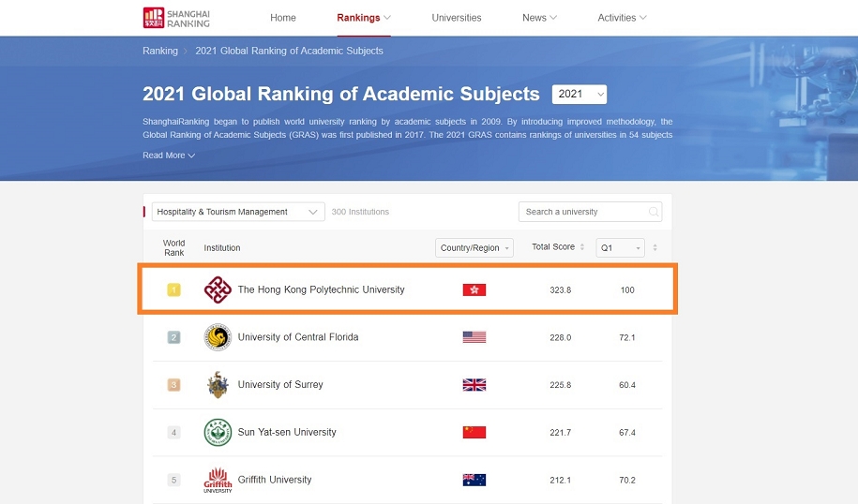Sort by Total Score arrows
Image resolution: width=858 pixels, height=504 pixels.
(582, 247)
